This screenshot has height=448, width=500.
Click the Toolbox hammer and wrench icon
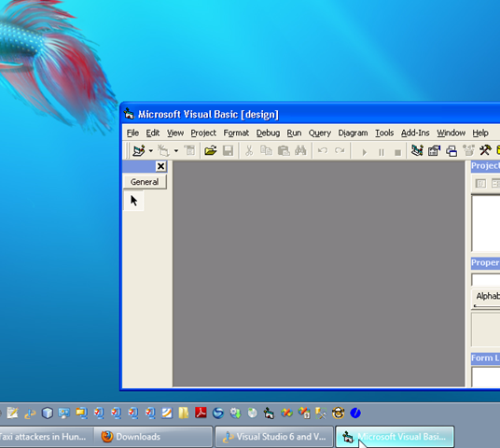pyautogui.click(x=485, y=150)
